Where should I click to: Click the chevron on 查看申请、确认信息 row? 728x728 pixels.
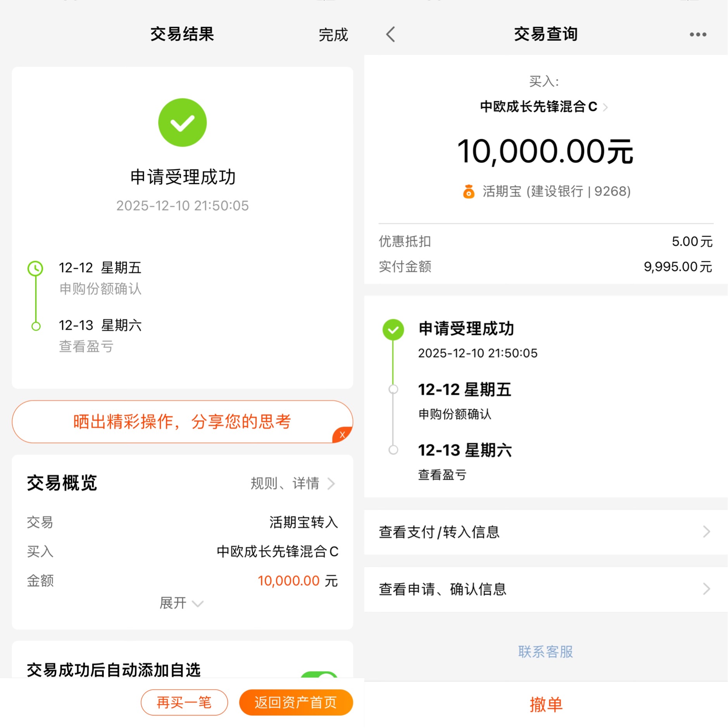[706, 589]
